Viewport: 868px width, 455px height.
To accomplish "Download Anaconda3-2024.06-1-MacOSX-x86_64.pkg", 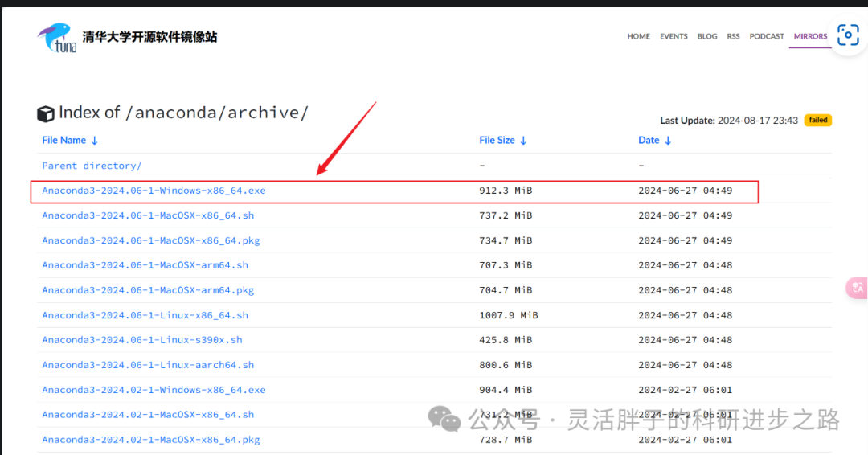I will [151, 240].
